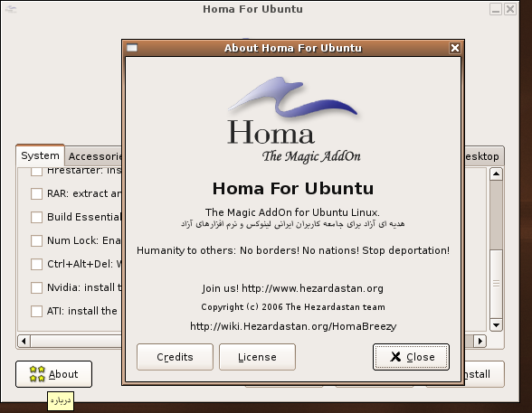Viewport: 532px width, 413px height.
Task: Close the About dialog via titlebar X
Action: coord(454,48)
